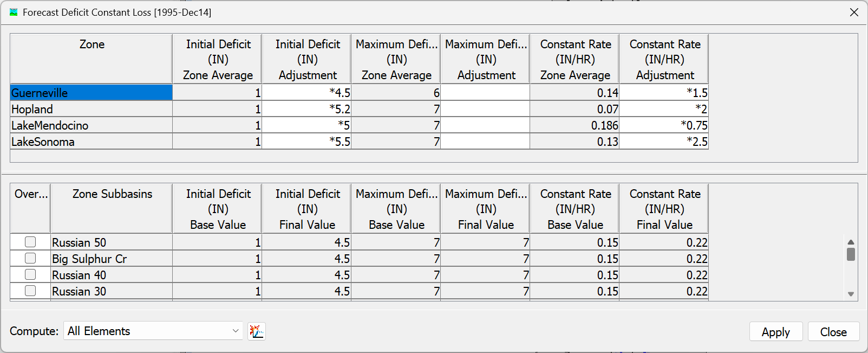Edit Guerneville Initial Deficit Adjustment cell
Viewport: 868px width, 353px height.
point(306,93)
